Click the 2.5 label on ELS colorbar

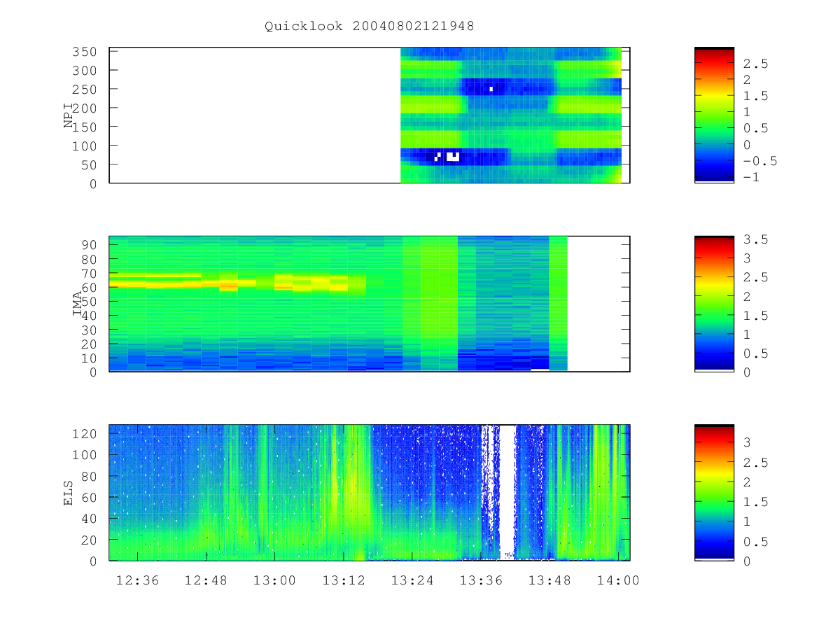point(756,463)
